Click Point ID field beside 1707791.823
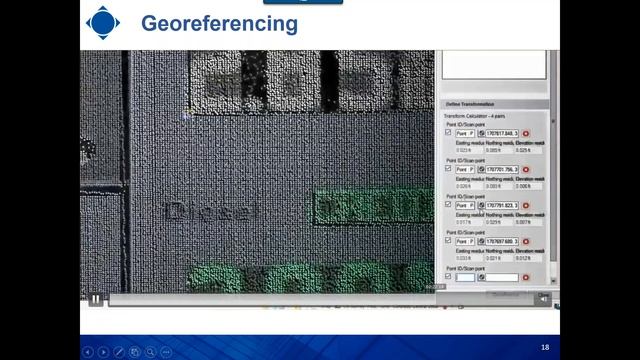Screen dimensions: 640x360 click(x=465, y=205)
